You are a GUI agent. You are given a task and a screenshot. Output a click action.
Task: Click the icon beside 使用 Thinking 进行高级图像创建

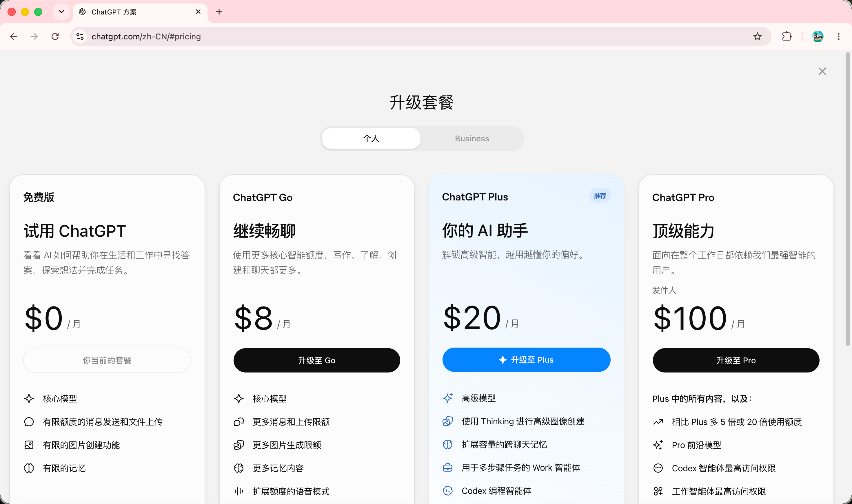[x=448, y=421]
